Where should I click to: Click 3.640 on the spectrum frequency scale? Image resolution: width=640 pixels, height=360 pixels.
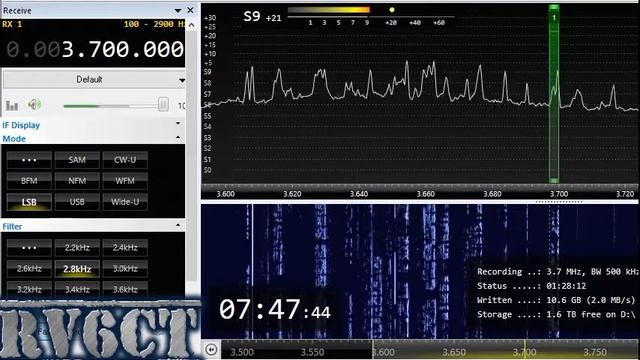[359, 194]
